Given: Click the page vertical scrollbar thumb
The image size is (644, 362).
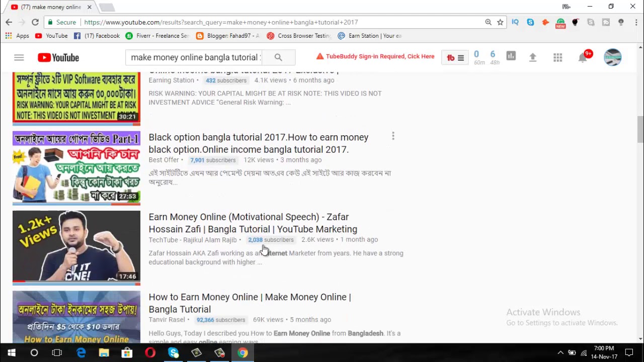Looking at the screenshot, I should coord(640,129).
